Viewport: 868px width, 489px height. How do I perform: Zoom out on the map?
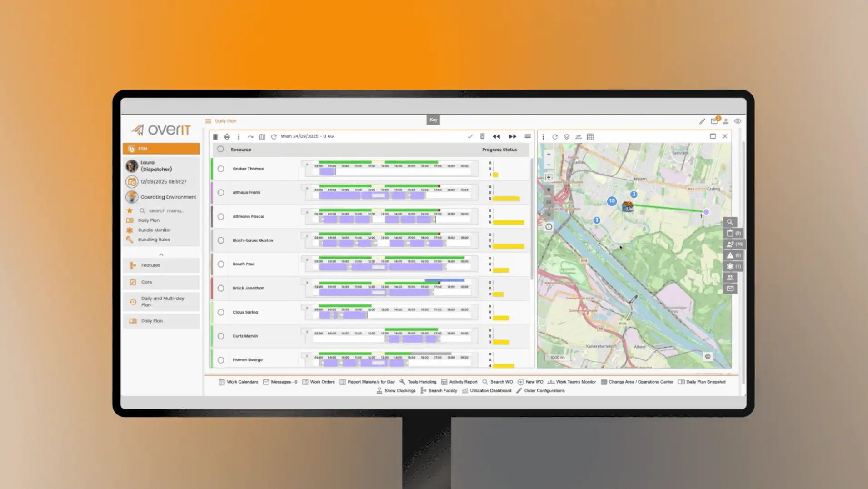pos(549,165)
